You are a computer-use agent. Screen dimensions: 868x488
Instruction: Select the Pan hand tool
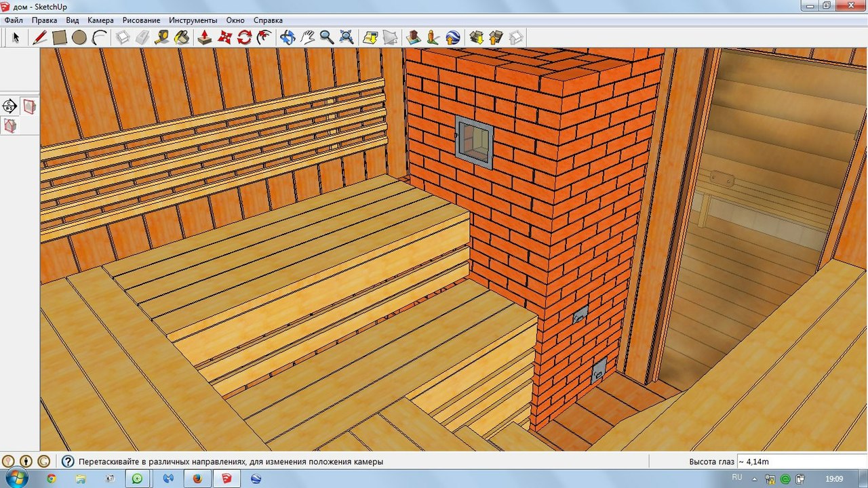[308, 37]
